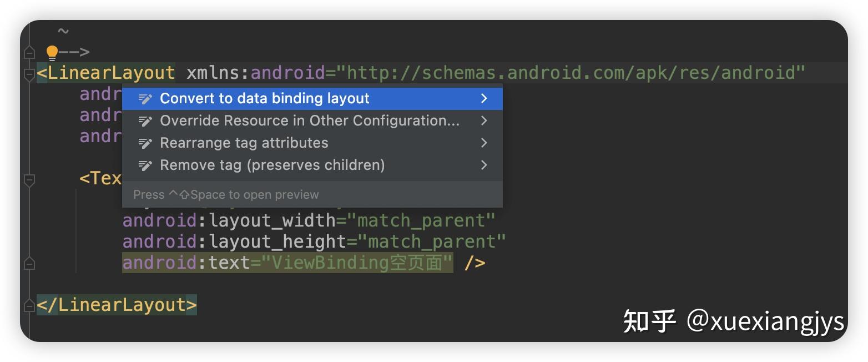Click the icon beside Convert to data binding layout
This screenshot has width=868, height=362.
145,99
